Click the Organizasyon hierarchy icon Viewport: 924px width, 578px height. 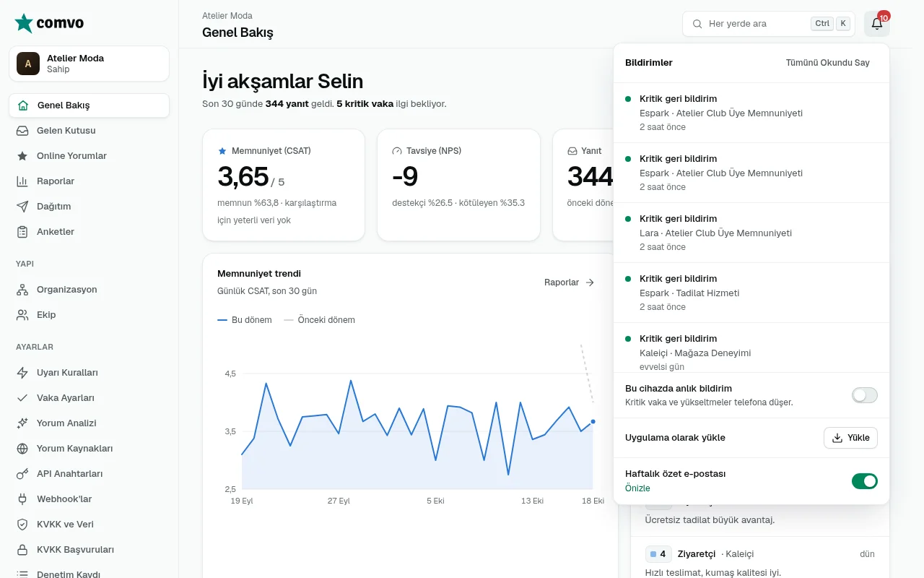(22, 290)
